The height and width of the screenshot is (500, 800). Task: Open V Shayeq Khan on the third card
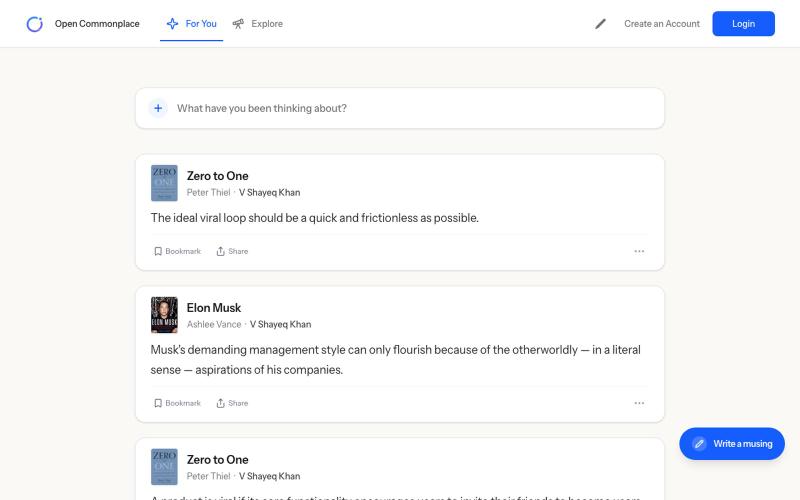click(x=269, y=476)
